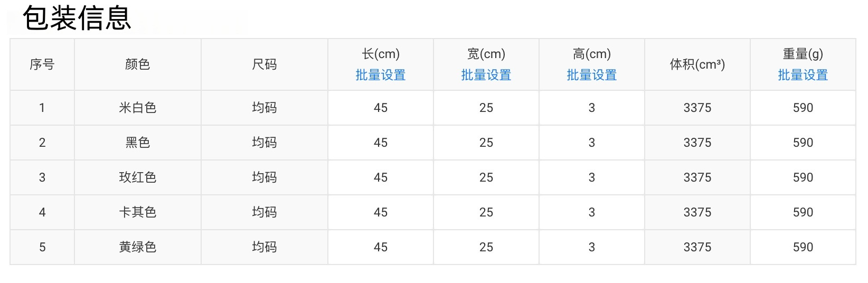Screen dimensions: 868x283
Task: Select width field for 卡其色 row
Action: coord(486,212)
